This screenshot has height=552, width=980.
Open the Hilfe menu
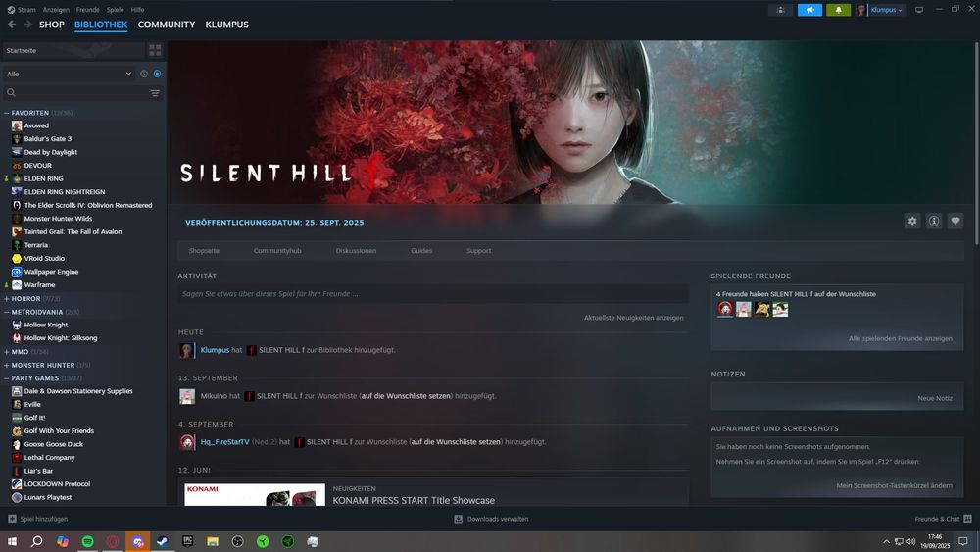click(x=137, y=10)
